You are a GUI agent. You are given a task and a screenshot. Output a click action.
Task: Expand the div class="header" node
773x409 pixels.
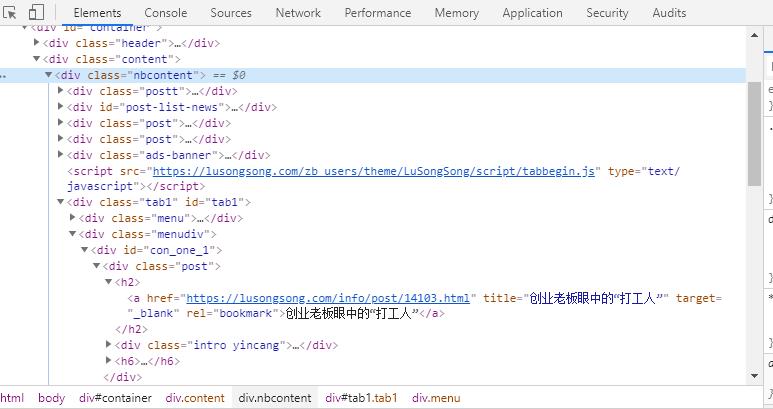[x=36, y=43]
